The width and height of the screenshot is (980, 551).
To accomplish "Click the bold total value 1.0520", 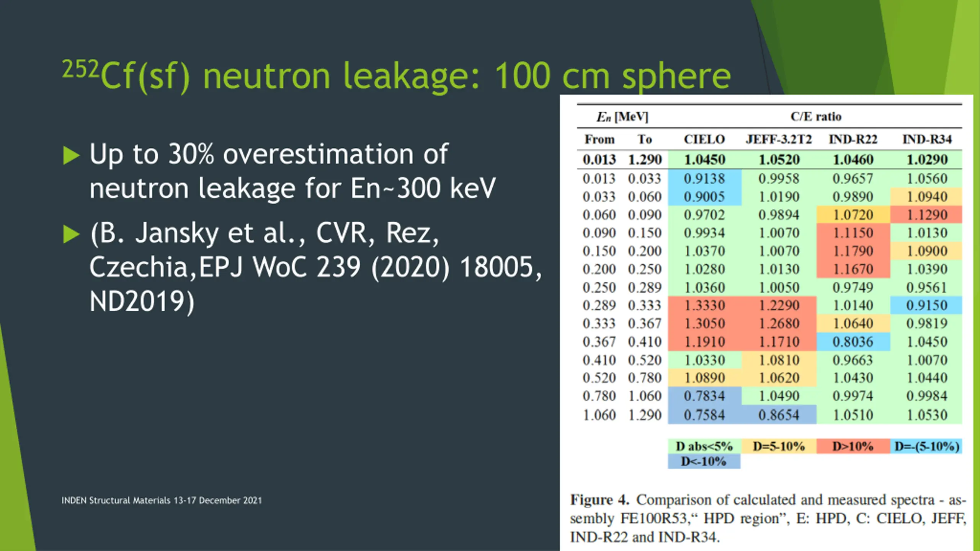I will [779, 160].
